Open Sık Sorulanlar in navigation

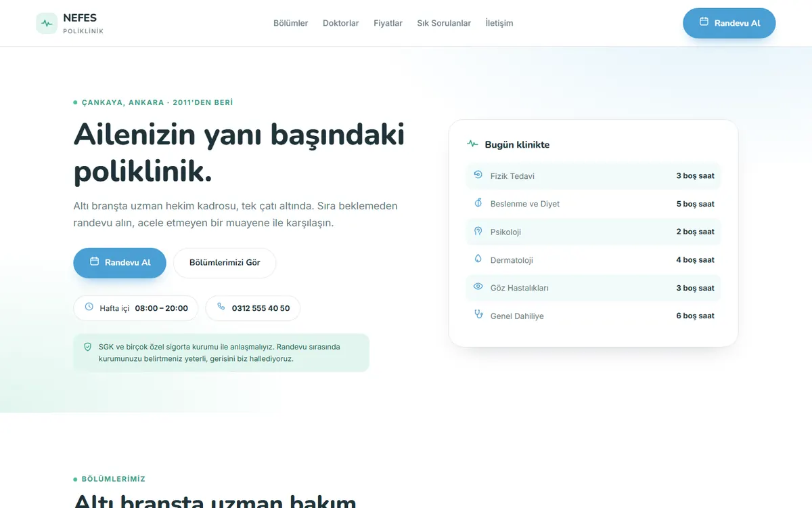(x=444, y=23)
